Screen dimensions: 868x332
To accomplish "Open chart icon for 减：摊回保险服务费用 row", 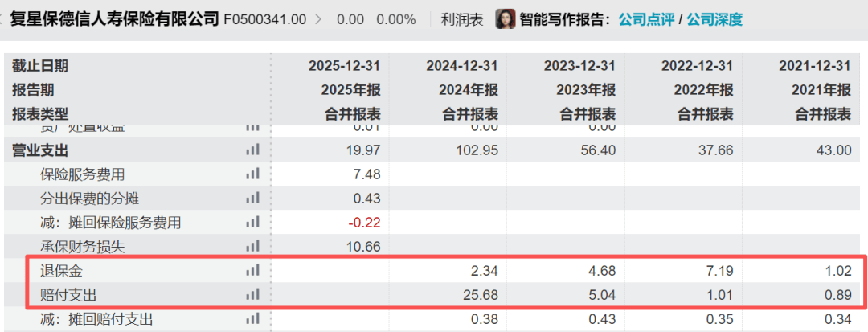I will [252, 223].
